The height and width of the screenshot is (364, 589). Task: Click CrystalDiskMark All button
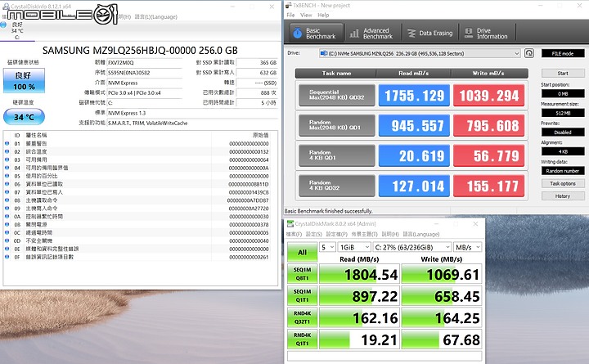[302, 253]
